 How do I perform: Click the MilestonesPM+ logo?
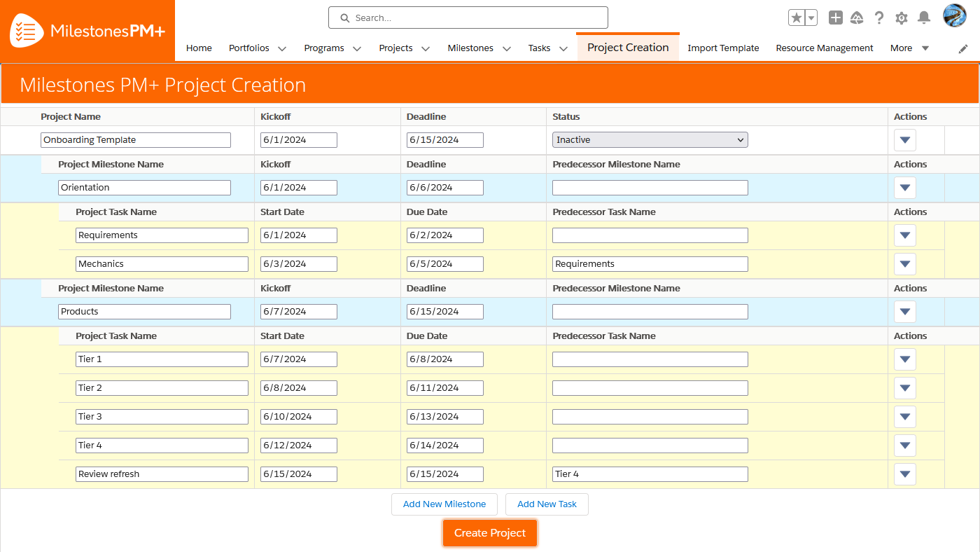pyautogui.click(x=87, y=31)
